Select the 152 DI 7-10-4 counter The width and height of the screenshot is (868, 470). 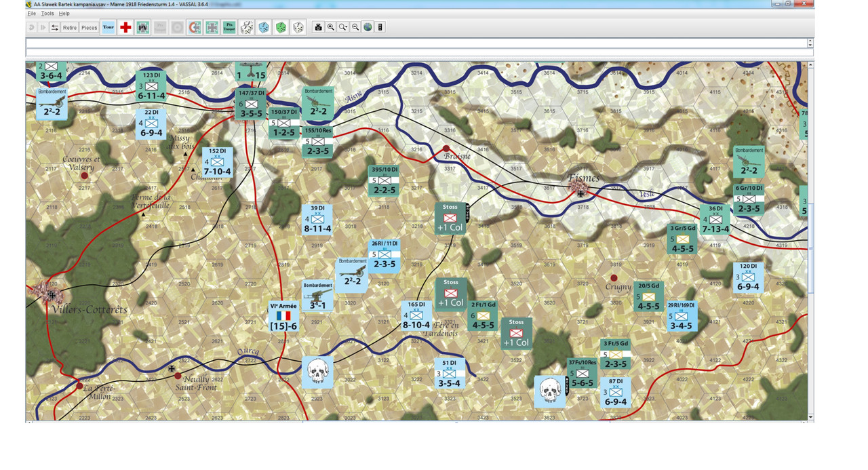218,162
